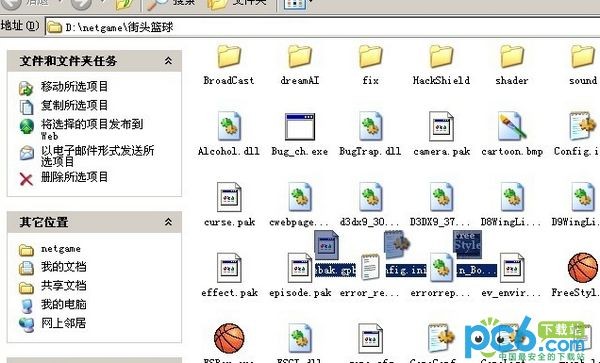Image resolution: width=600 pixels, height=363 pixels.
Task: Click the address bar path field
Action: 322,27
